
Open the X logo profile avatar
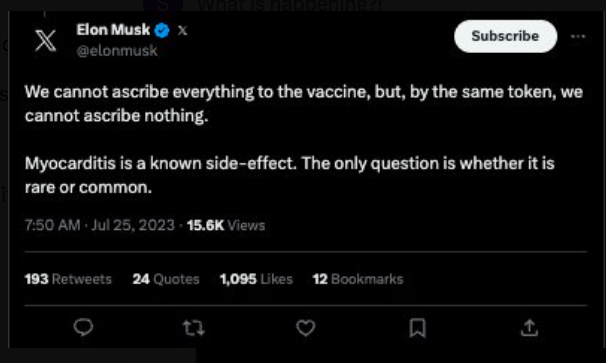[46, 40]
